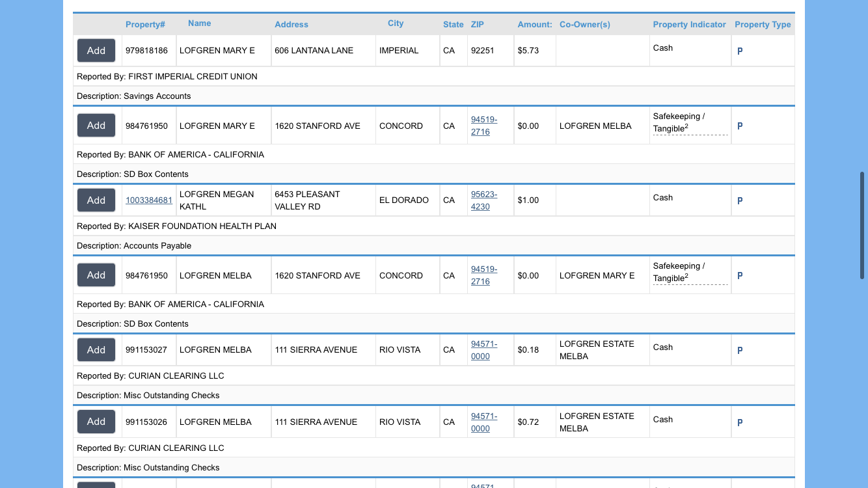This screenshot has height=488, width=868.
Task: Click the Property Indicator column header
Action: click(x=690, y=25)
